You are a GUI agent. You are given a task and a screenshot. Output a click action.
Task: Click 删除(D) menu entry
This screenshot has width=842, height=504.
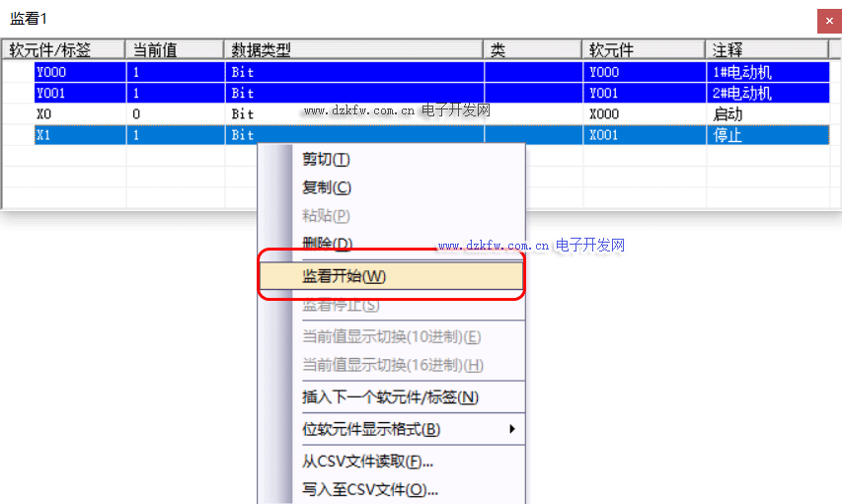(x=326, y=243)
